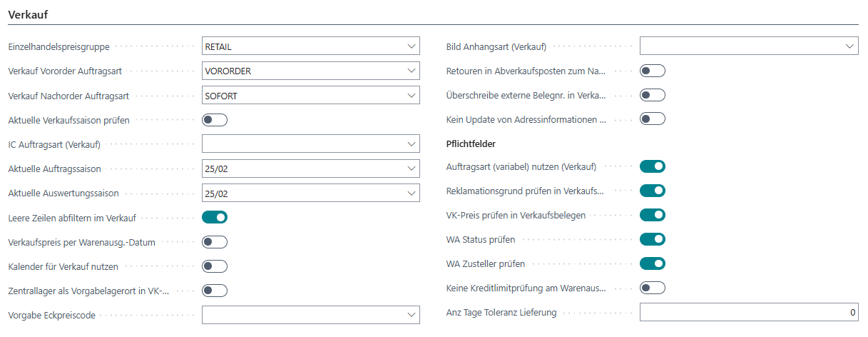Screen dimensions: 868x337
Task: Toggle Überschreibe externe Belegnr. switch
Action: pos(652,95)
